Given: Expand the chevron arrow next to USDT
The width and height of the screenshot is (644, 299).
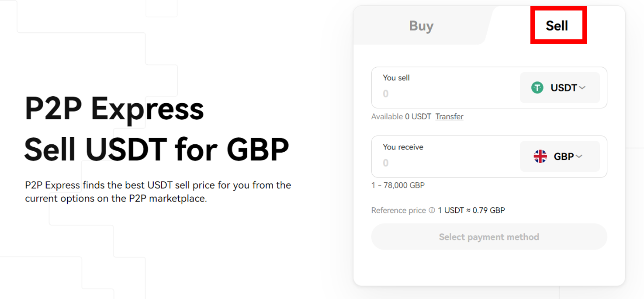Looking at the screenshot, I should (x=582, y=88).
